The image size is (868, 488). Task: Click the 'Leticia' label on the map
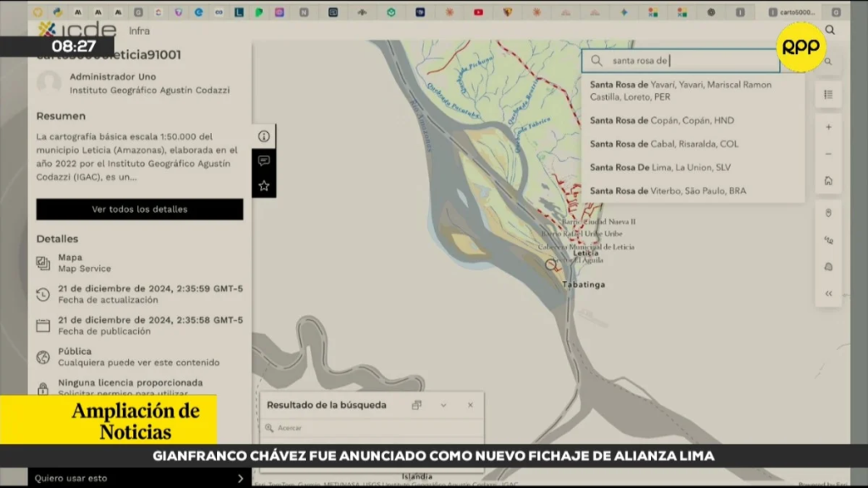[x=586, y=252]
